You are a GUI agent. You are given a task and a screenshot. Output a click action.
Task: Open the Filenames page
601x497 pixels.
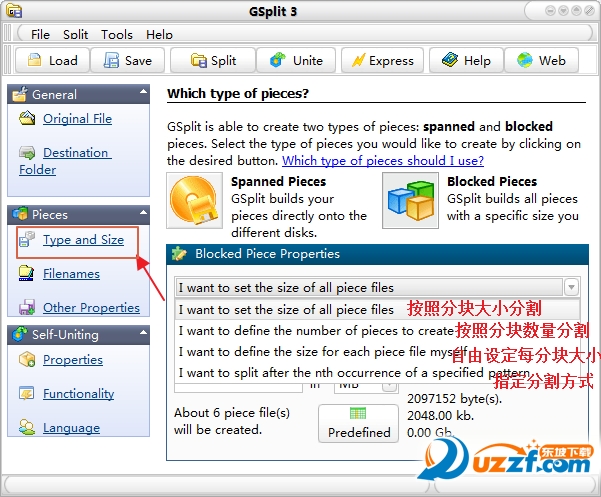[71, 274]
